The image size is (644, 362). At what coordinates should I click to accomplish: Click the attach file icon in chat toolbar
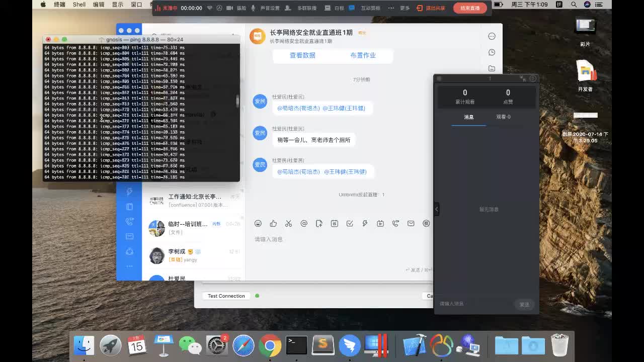pos(319,223)
